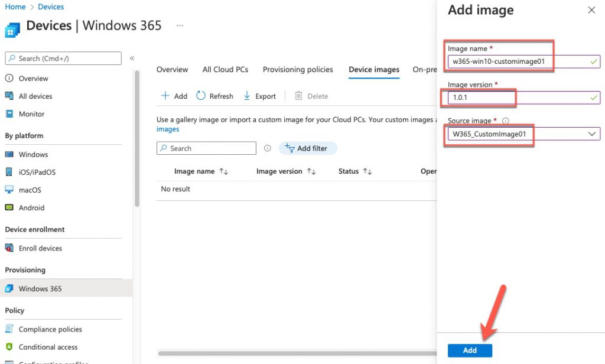Screen dimensions: 605x364
Task: Open the images help link
Action: point(168,129)
